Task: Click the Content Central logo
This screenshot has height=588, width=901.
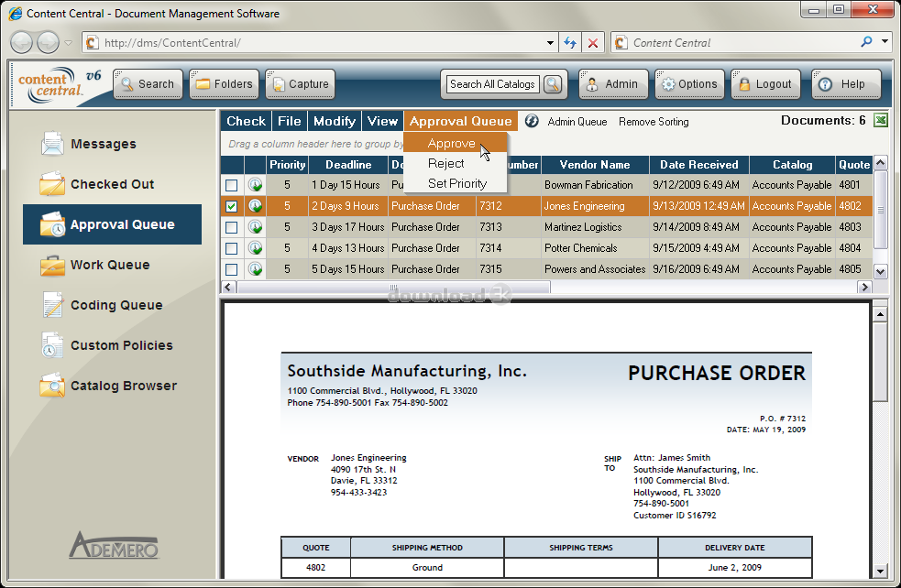Action: point(59,84)
